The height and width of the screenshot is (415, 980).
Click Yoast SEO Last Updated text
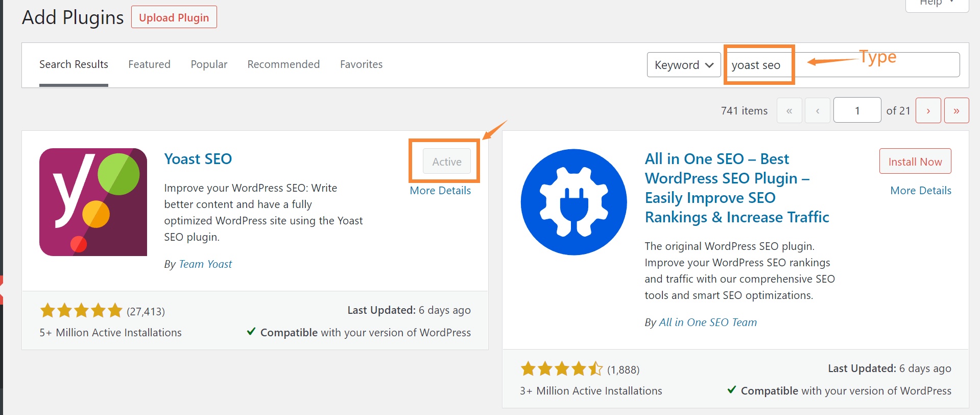[x=409, y=310]
